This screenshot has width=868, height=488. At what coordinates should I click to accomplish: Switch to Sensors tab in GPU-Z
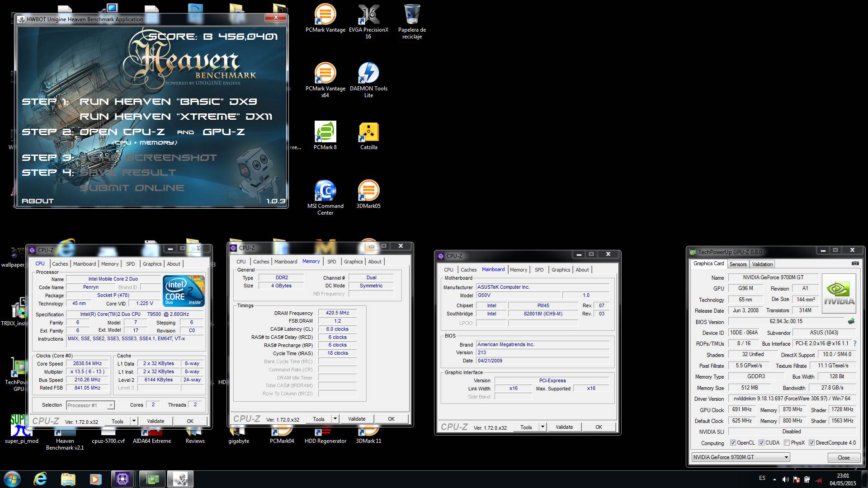click(x=738, y=264)
